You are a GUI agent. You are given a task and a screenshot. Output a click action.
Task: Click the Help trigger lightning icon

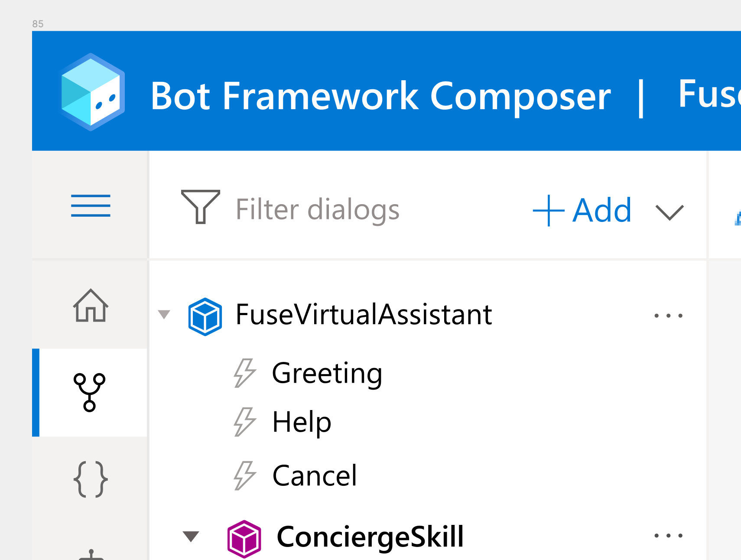244,422
